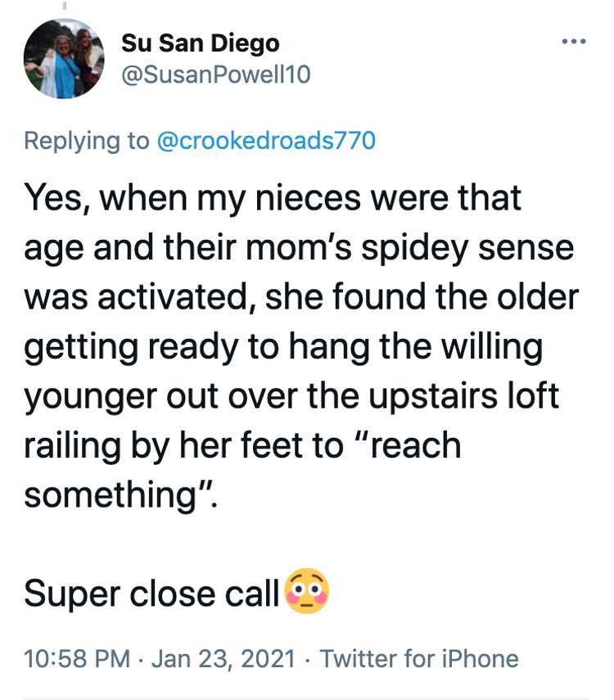Open the @crookedroads770 mention link
The height and width of the screenshot is (700, 614).
point(266,141)
